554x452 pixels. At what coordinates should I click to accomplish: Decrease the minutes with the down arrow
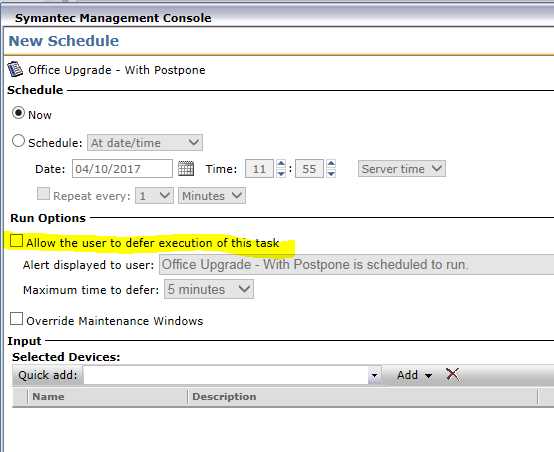coord(331,173)
